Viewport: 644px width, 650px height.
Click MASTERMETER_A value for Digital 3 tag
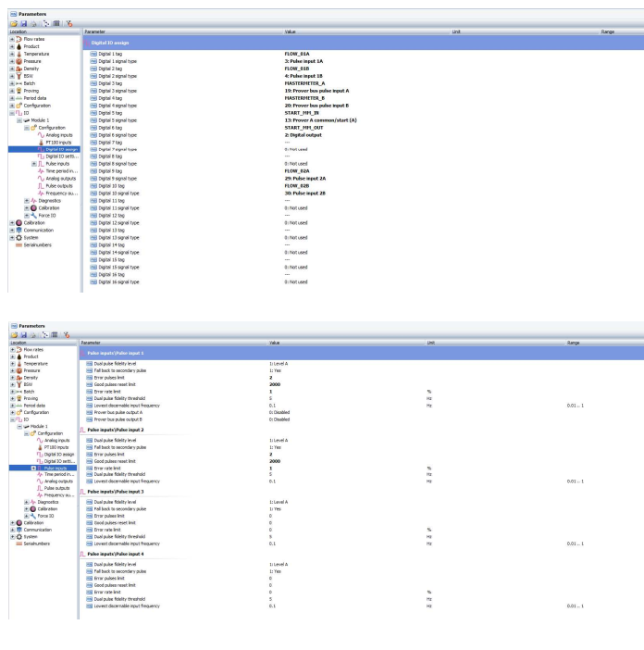point(304,83)
